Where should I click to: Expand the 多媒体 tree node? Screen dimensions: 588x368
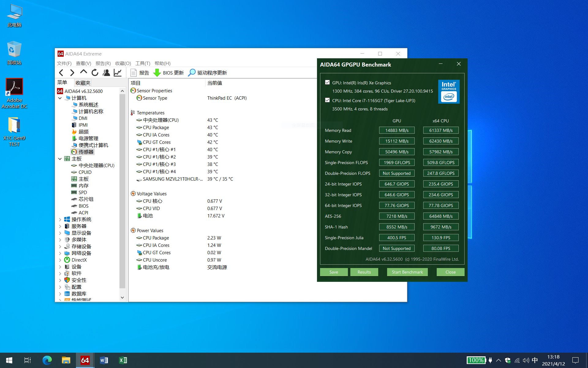tap(60, 240)
